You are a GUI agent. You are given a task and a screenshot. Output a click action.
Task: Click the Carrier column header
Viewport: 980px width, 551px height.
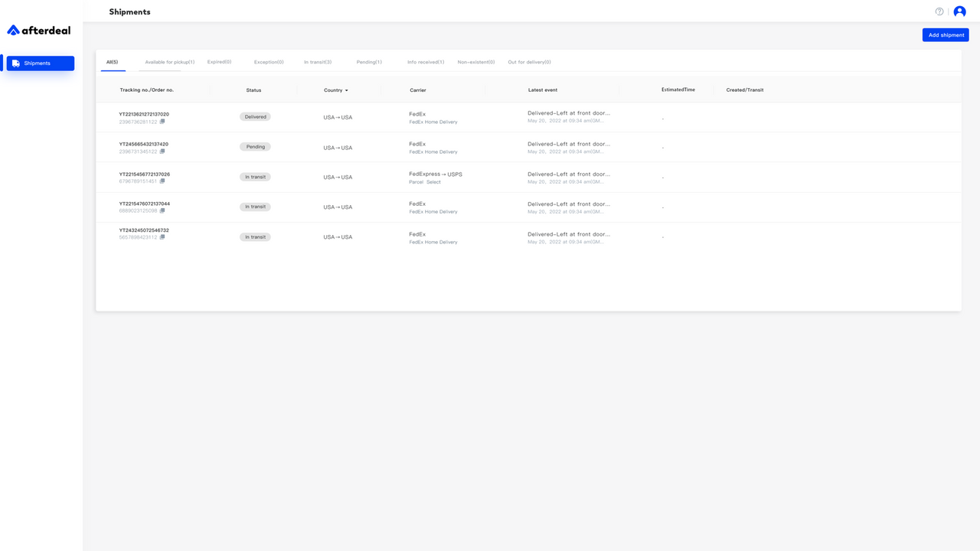pyautogui.click(x=418, y=90)
